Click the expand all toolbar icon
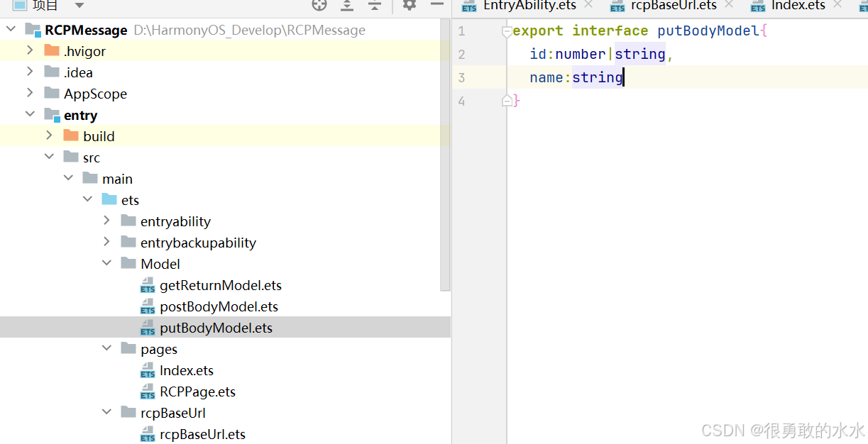 point(346,5)
